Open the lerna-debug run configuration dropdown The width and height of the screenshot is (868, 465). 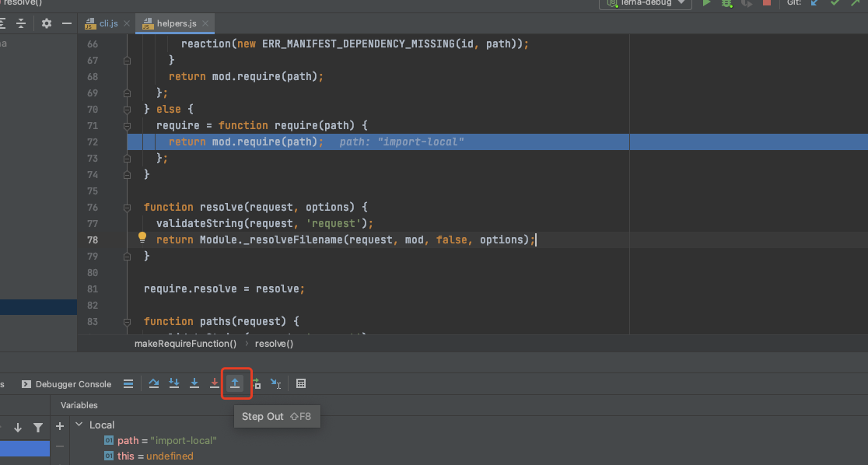(x=646, y=3)
